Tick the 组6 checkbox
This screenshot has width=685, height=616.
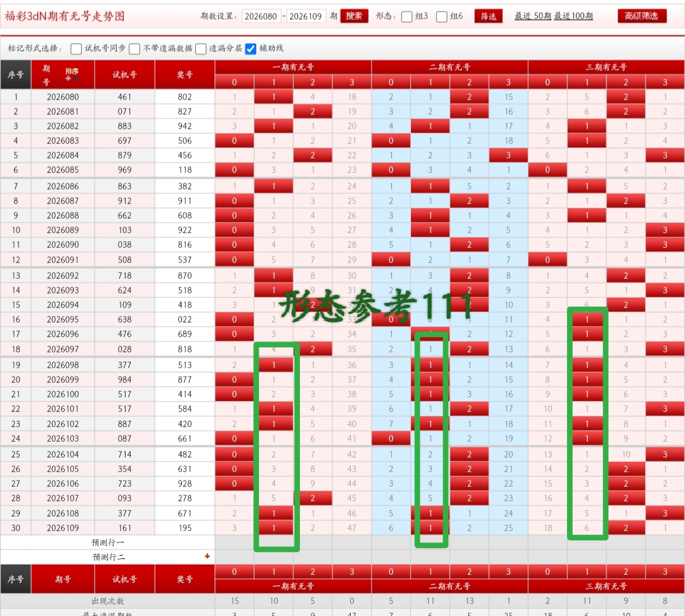pyautogui.click(x=442, y=16)
